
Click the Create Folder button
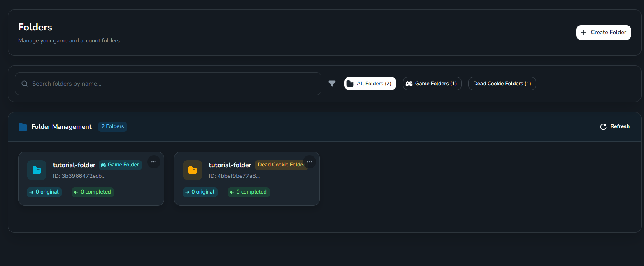point(603,33)
